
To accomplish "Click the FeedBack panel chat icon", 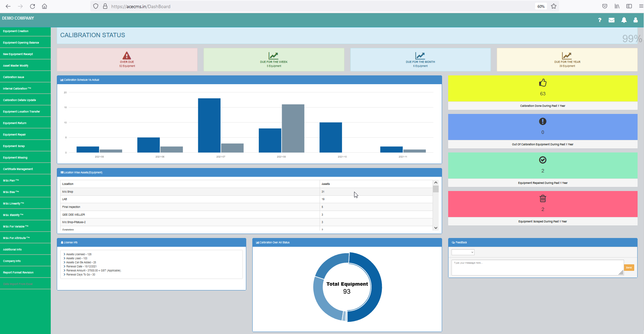I will [x=453, y=242].
